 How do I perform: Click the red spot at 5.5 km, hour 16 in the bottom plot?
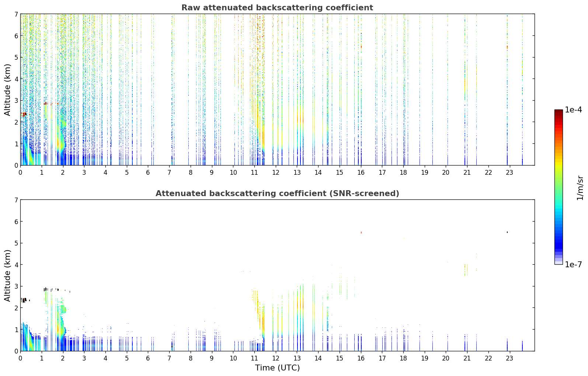tap(361, 232)
